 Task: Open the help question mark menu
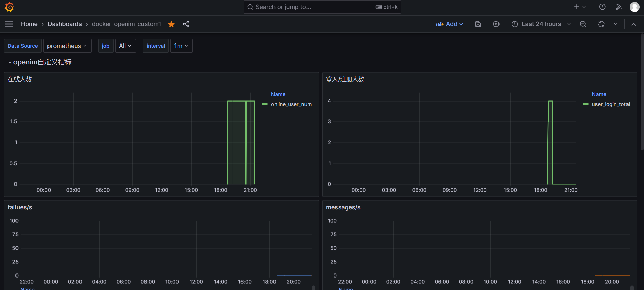tap(602, 7)
